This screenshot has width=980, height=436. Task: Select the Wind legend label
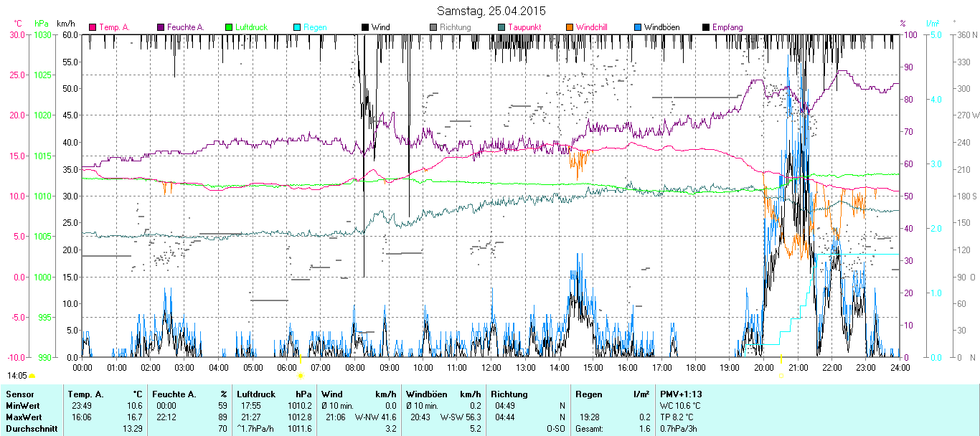380,27
